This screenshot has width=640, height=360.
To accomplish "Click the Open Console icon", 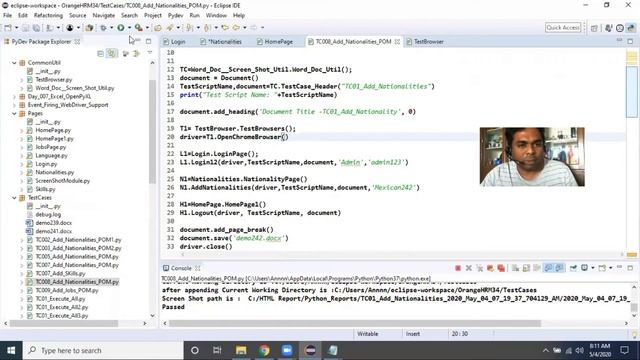I will pos(602,268).
